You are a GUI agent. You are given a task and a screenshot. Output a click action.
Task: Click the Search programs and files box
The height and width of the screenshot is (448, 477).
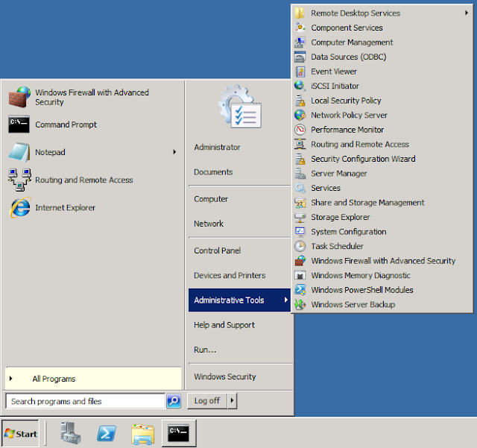coord(86,401)
